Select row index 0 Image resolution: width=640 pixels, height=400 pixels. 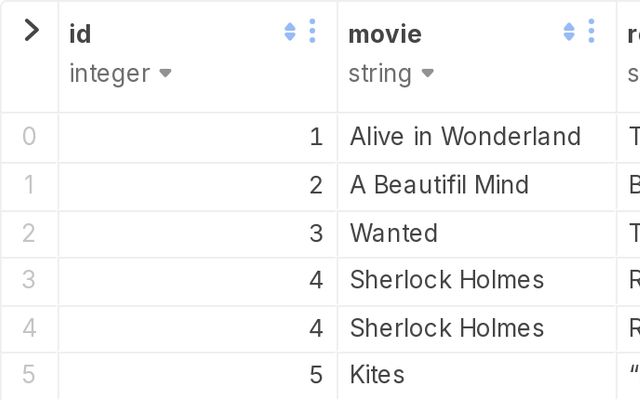[29, 136]
